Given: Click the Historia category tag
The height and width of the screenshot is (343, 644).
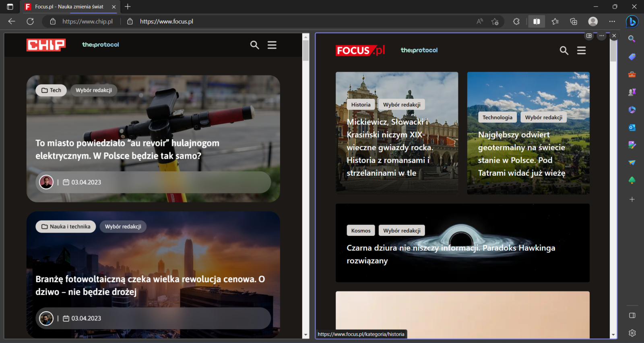Looking at the screenshot, I should tap(361, 105).
